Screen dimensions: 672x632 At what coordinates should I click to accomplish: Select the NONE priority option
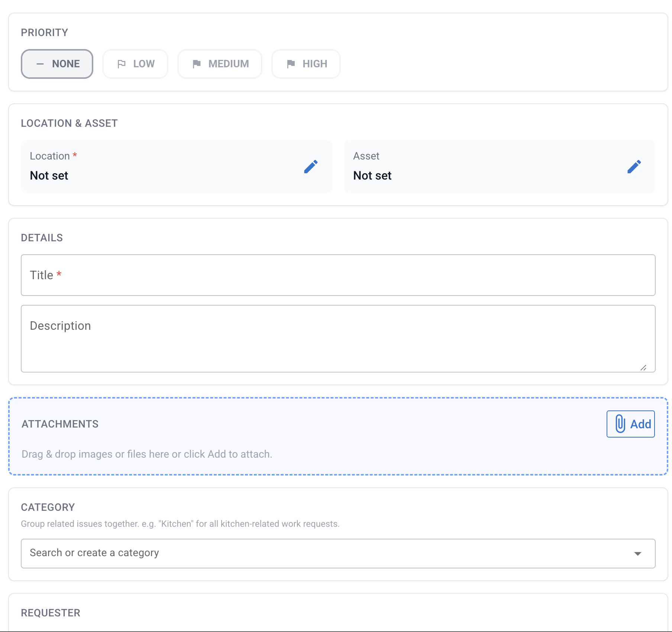tap(57, 64)
